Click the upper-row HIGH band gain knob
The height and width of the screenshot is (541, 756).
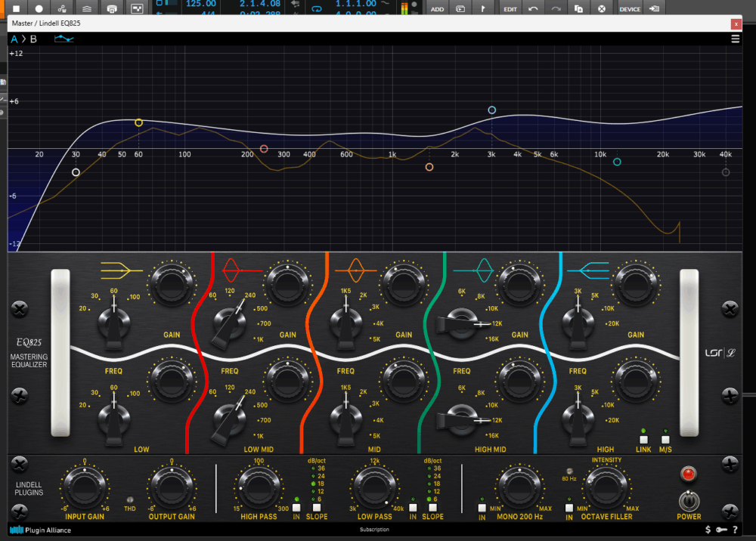pos(636,285)
